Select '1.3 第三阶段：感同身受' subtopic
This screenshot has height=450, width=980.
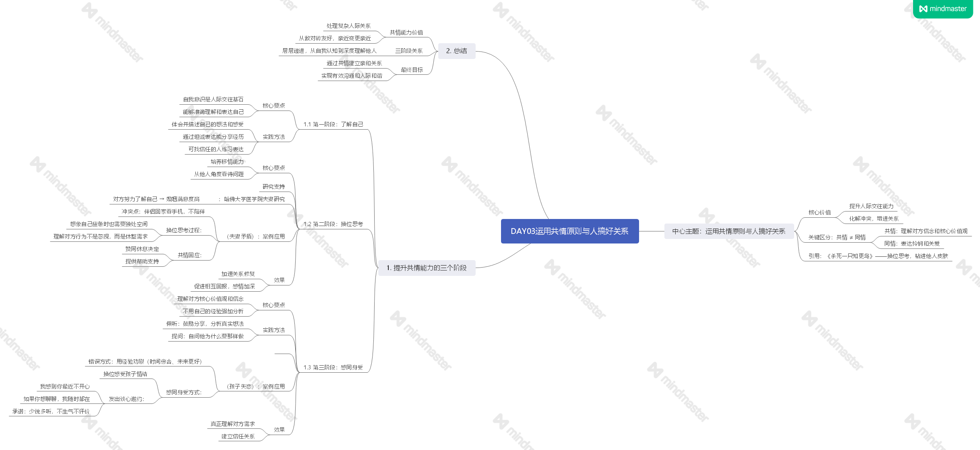click(333, 367)
